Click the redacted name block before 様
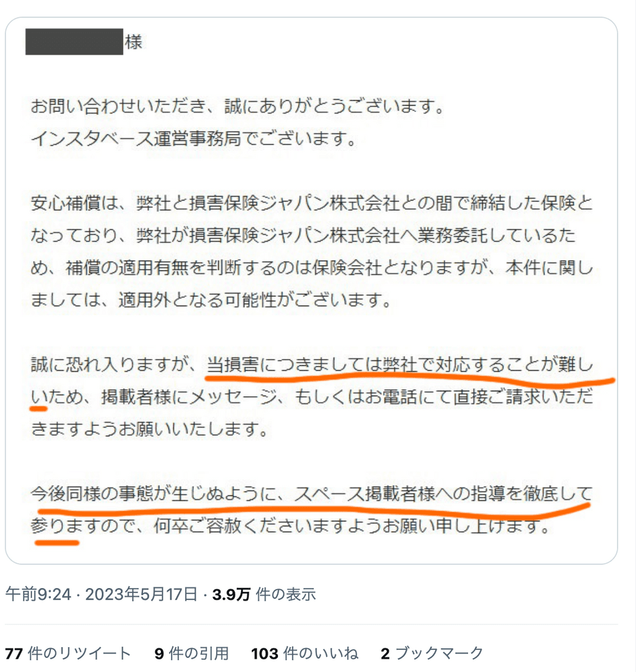This screenshot has height=672, width=636. (x=74, y=41)
